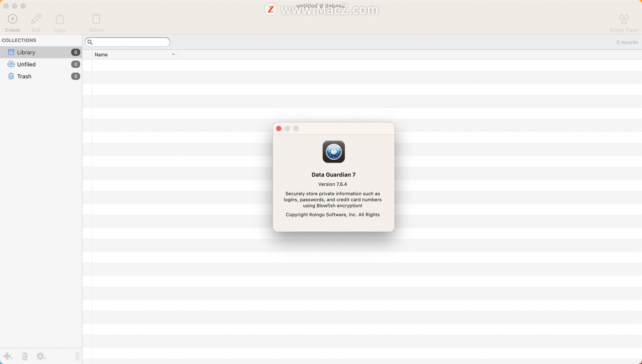The width and height of the screenshot is (642, 364).
Task: Click the Delete trash icon in toolbar
Action: (x=96, y=19)
